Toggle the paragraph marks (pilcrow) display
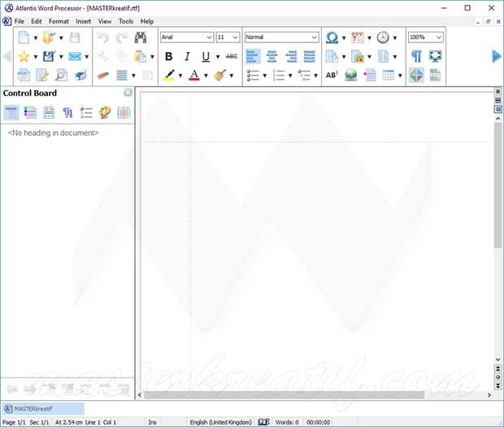 click(x=416, y=57)
